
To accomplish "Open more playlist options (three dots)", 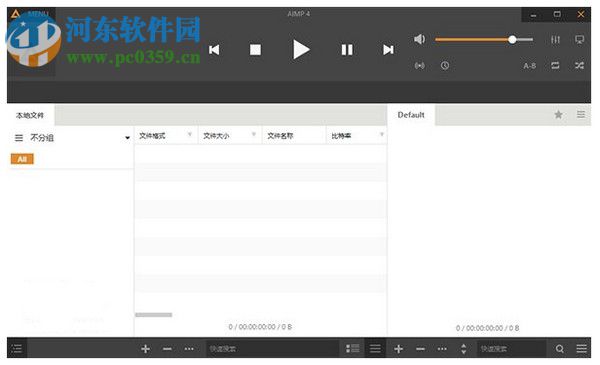I will coord(442,349).
